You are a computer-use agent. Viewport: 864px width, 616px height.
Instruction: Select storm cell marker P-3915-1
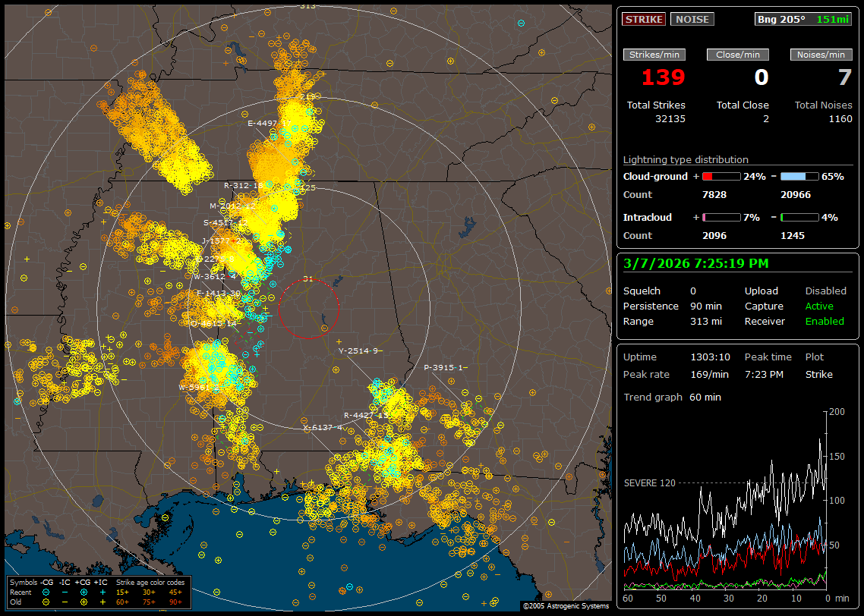coord(443,367)
